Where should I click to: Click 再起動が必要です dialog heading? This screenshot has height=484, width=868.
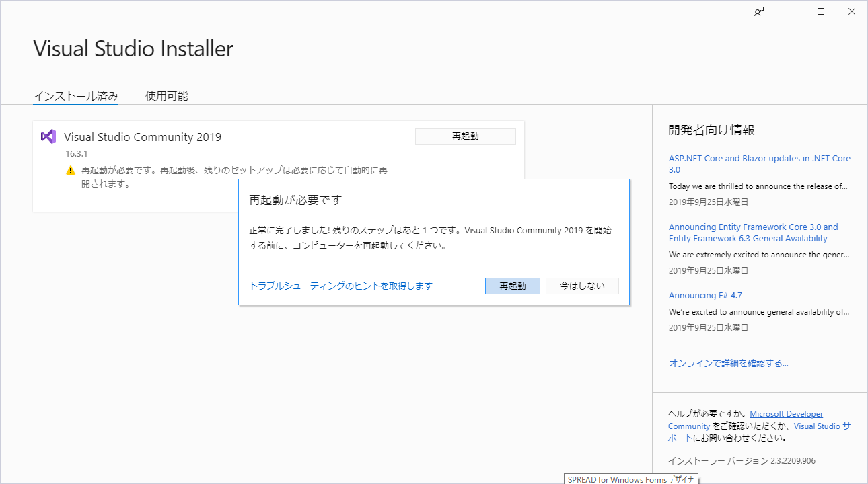point(295,200)
